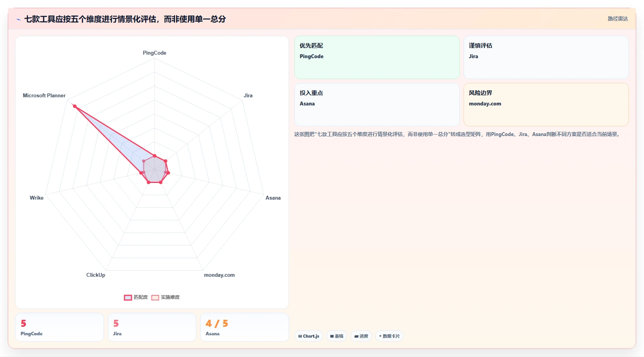Image resolution: width=644 pixels, height=357 pixels.
Task: Select the 风险边界 monday.com card
Action: 546,105
